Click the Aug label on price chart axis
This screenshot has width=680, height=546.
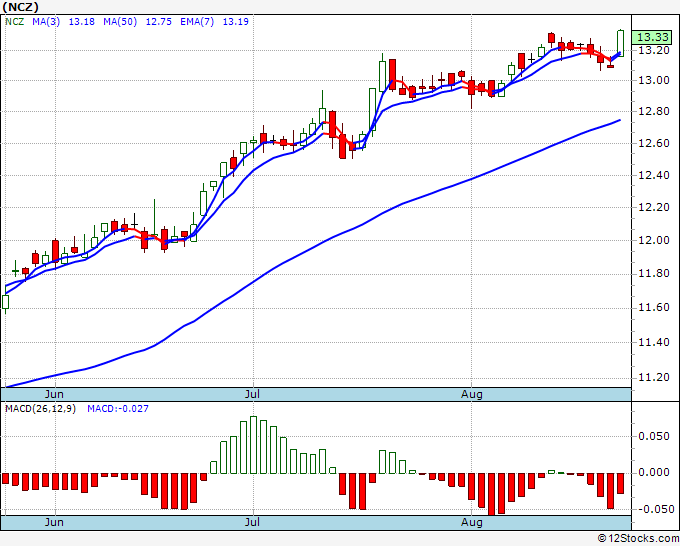[471, 394]
